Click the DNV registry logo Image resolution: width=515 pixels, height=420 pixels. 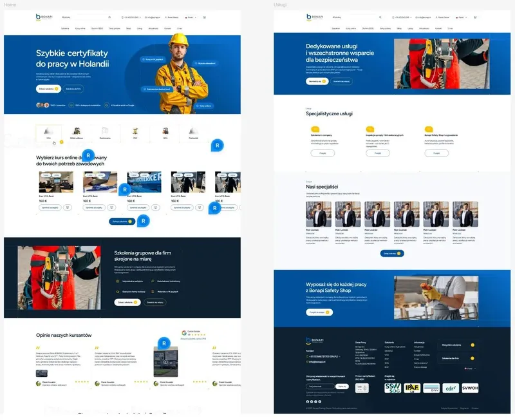click(431, 388)
